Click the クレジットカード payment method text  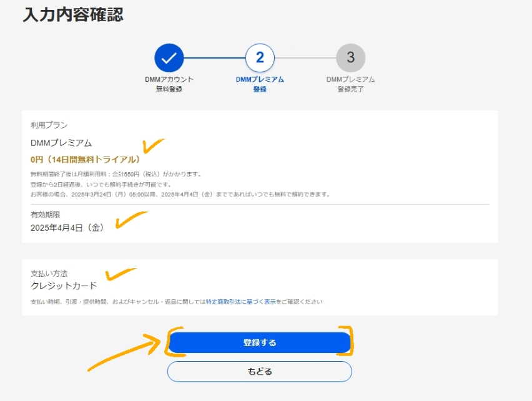click(64, 286)
